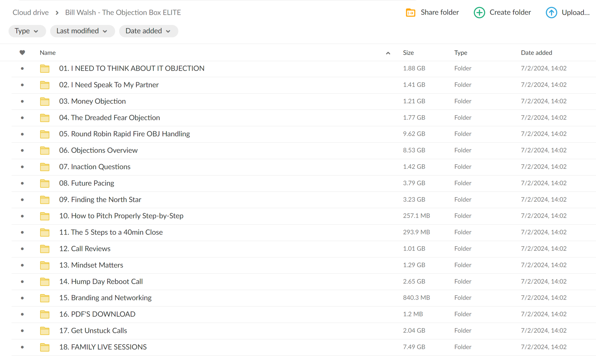
Task: Open 05. Round Robin Rapid Fire OBJ Handling
Action: pyautogui.click(x=124, y=134)
